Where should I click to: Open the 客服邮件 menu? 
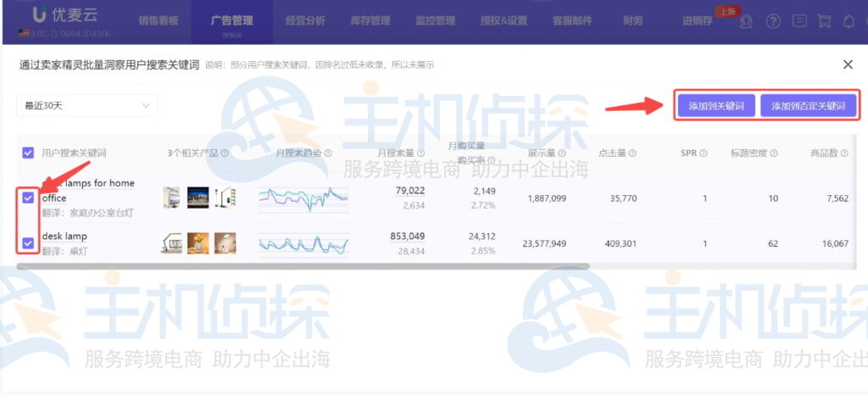572,21
